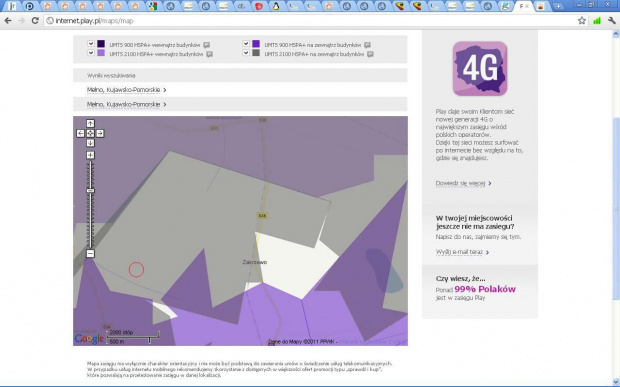Reload the page with the refresh button
The image size is (620, 387).
point(35,21)
